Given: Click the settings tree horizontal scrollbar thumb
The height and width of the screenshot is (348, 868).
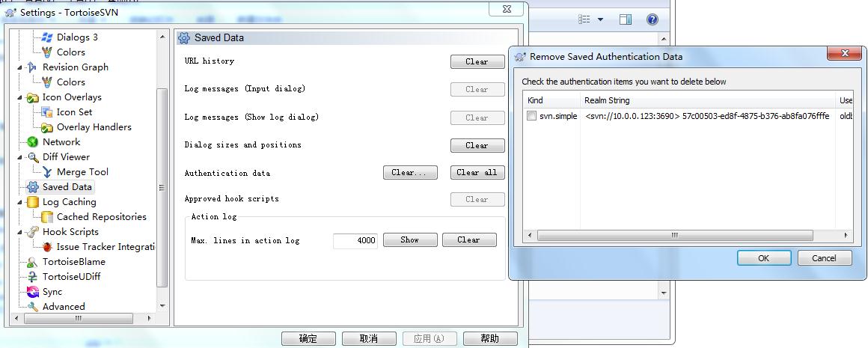Looking at the screenshot, I should pos(78,318).
